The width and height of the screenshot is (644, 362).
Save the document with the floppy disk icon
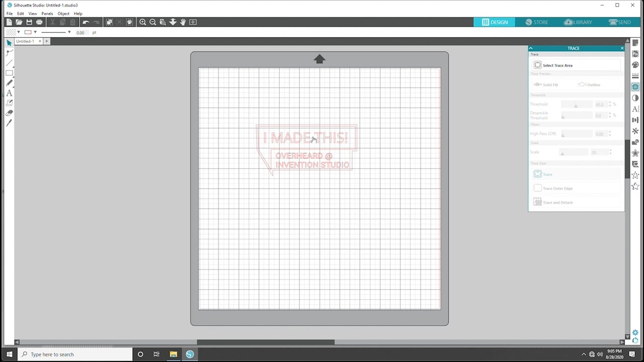pyautogui.click(x=29, y=22)
